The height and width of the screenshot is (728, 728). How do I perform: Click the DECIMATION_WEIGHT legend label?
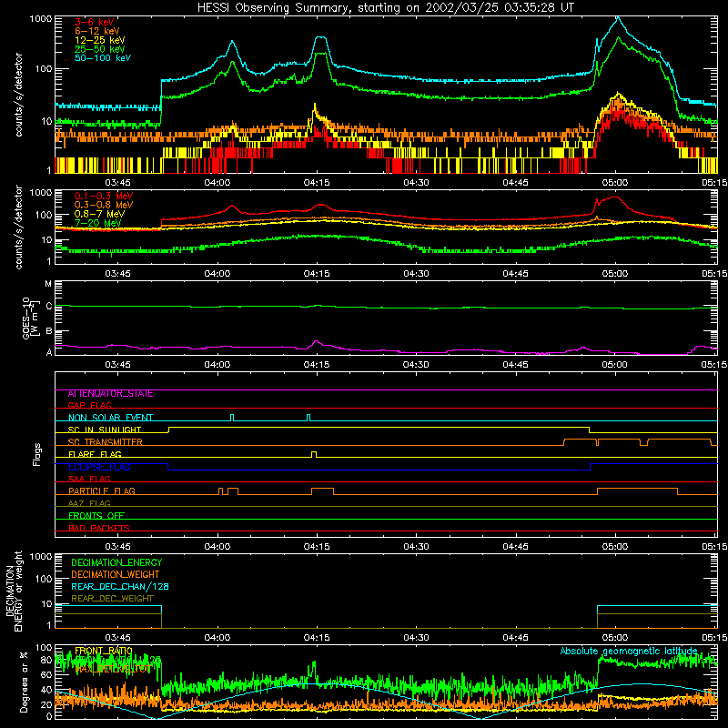pos(116,575)
